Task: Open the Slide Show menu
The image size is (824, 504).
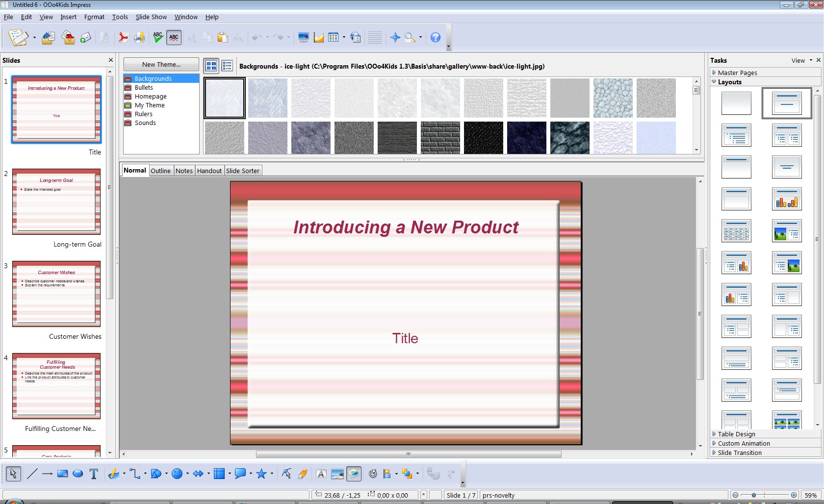Action: [x=151, y=17]
